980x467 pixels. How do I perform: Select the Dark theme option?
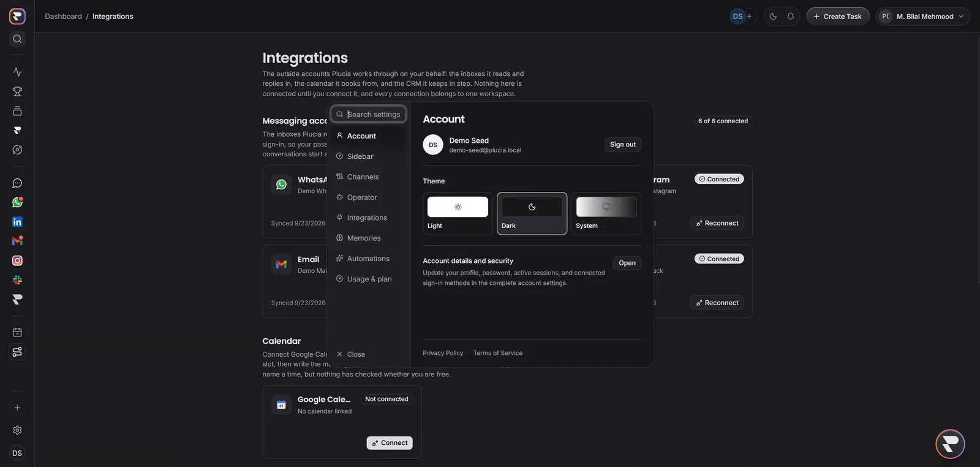pyautogui.click(x=532, y=213)
